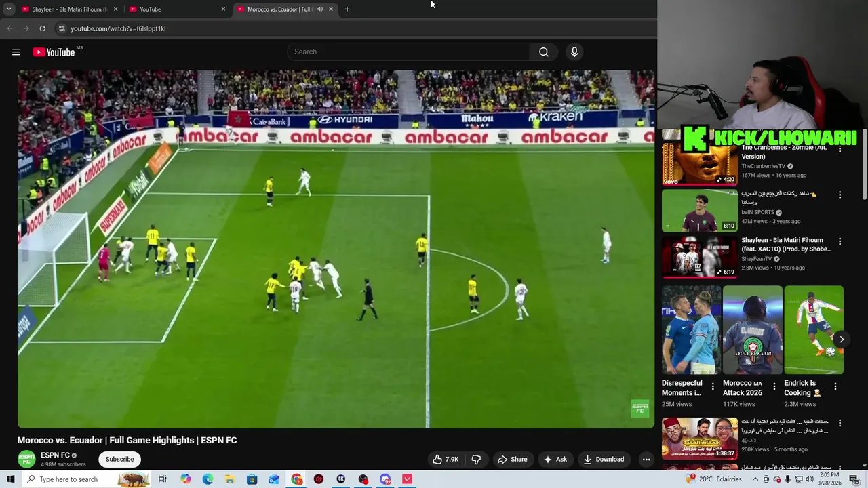Close the Morocco vs. Ecuador tab

(331, 9)
